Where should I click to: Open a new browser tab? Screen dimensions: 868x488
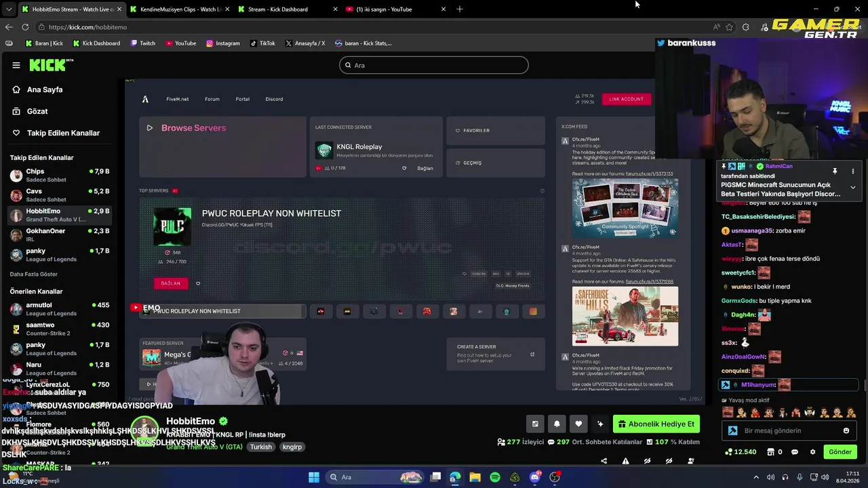click(460, 9)
